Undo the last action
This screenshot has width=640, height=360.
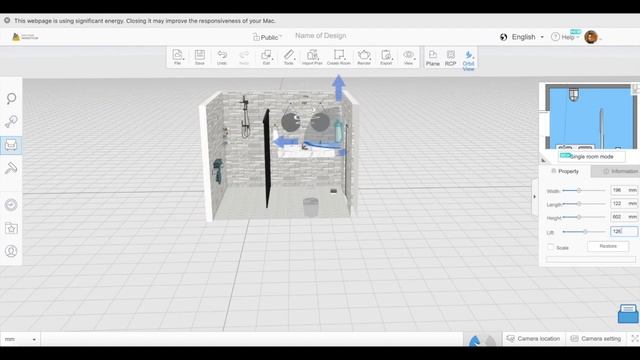click(222, 57)
